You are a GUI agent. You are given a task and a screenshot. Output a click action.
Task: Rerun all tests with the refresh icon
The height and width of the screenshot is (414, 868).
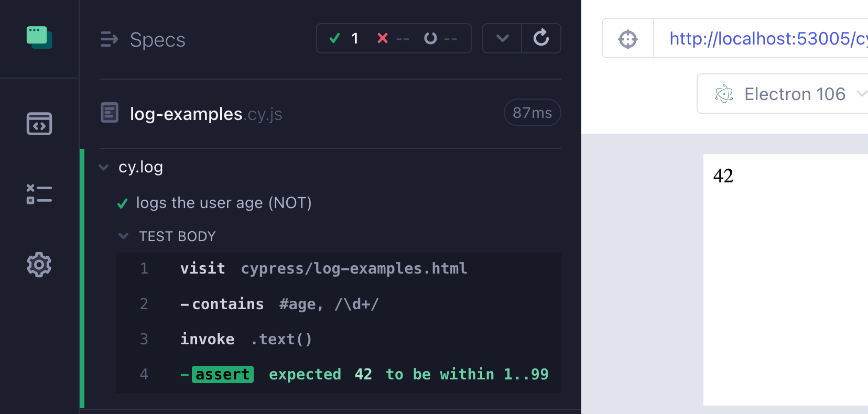tap(541, 38)
